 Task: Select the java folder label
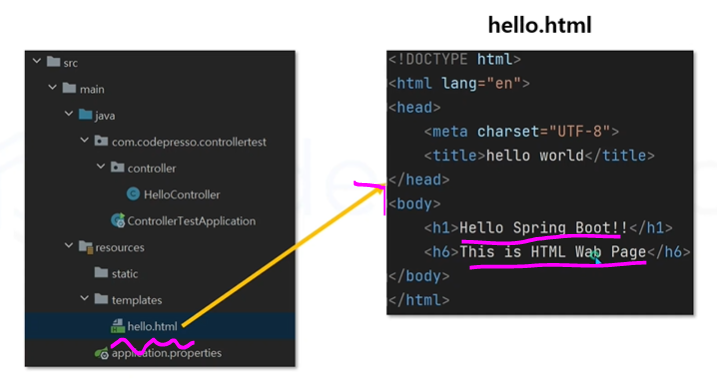tap(105, 116)
